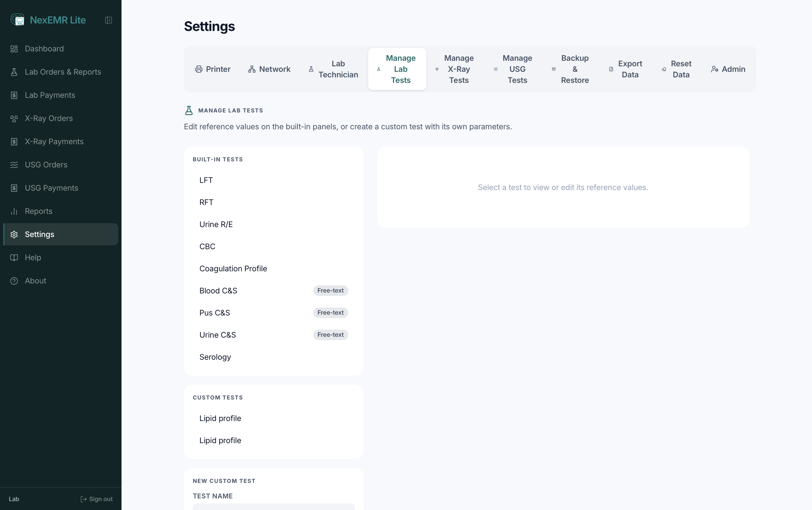Click the Free-text badge on Urine C&S

click(x=331, y=335)
